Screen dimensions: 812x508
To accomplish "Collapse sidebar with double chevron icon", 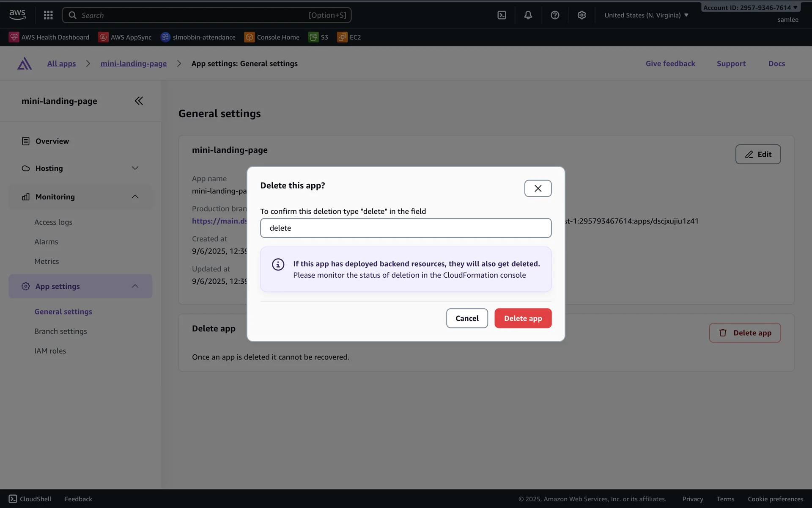I will (139, 101).
